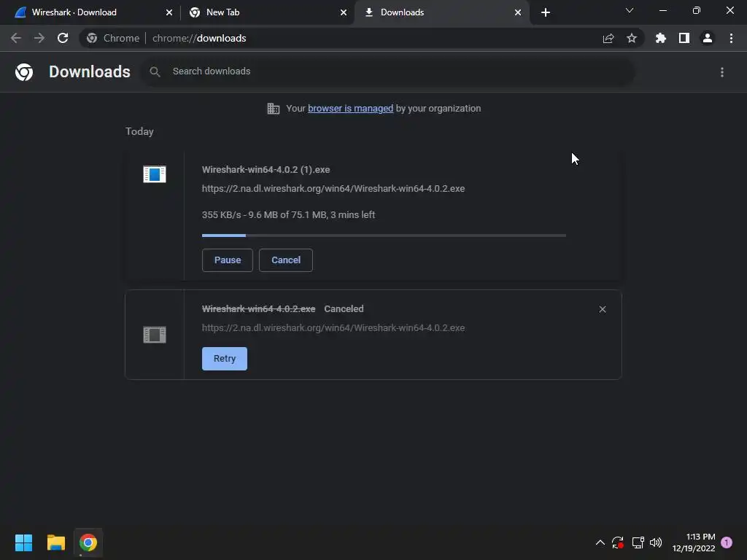Open the Extensions puzzle icon
This screenshot has height=560, width=747.
click(x=661, y=38)
